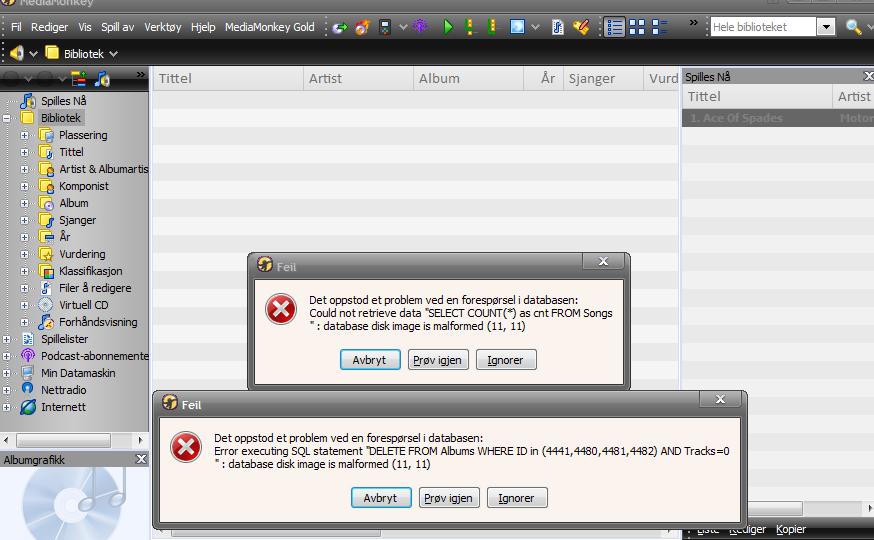Click Ignorer in the upper Feil dialog
874x540 pixels.
(x=506, y=360)
